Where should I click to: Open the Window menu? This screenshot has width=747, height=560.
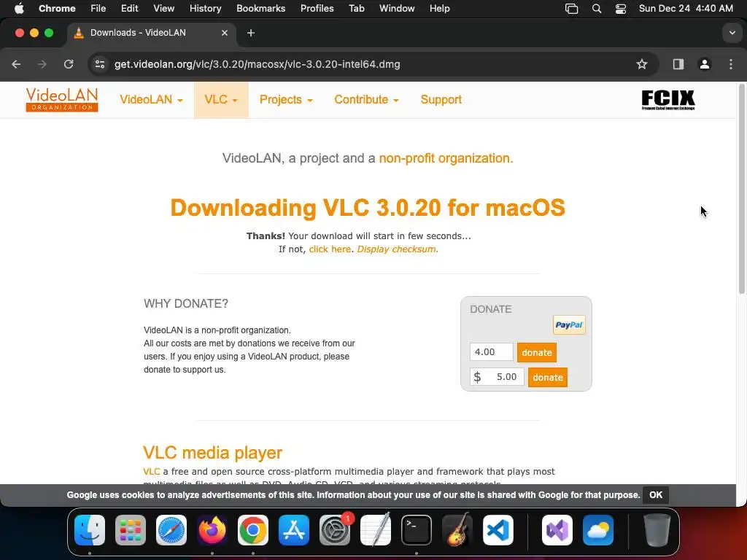coord(397,9)
